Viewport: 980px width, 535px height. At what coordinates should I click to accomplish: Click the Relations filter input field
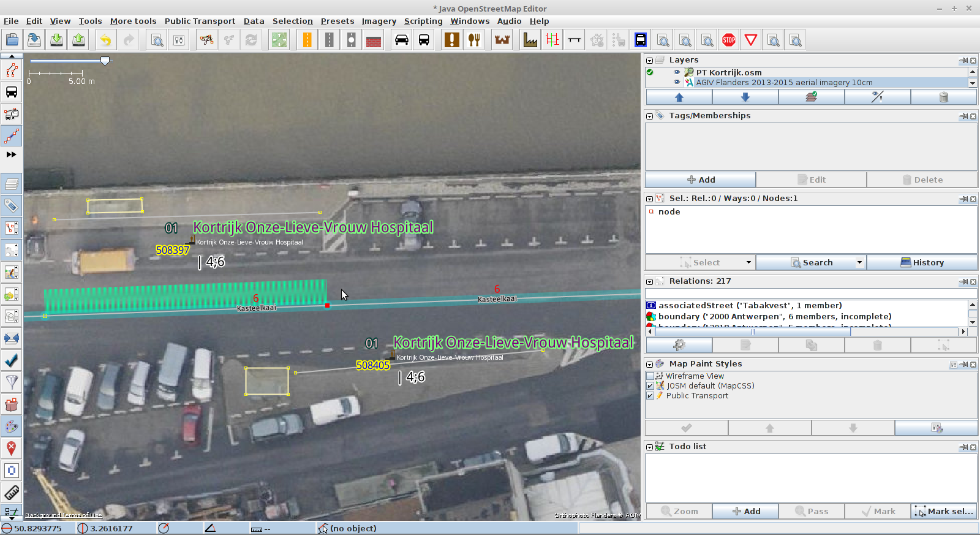click(811, 294)
